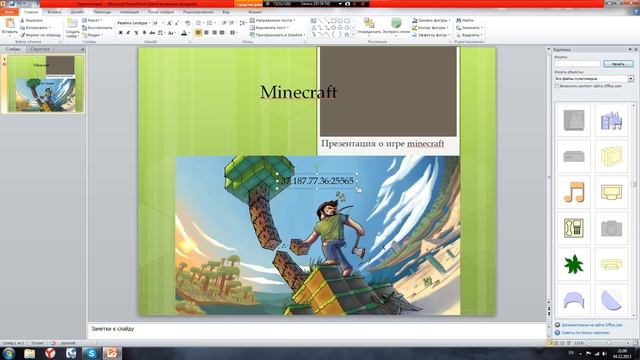Create a new slide with Создать слайд
The height and width of the screenshot is (360, 640).
72,28
